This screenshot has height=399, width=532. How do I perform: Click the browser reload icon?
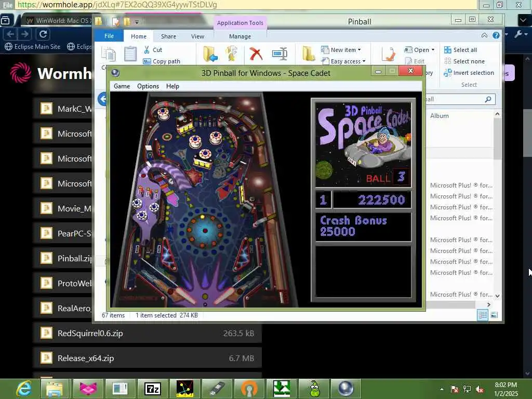(x=43, y=34)
